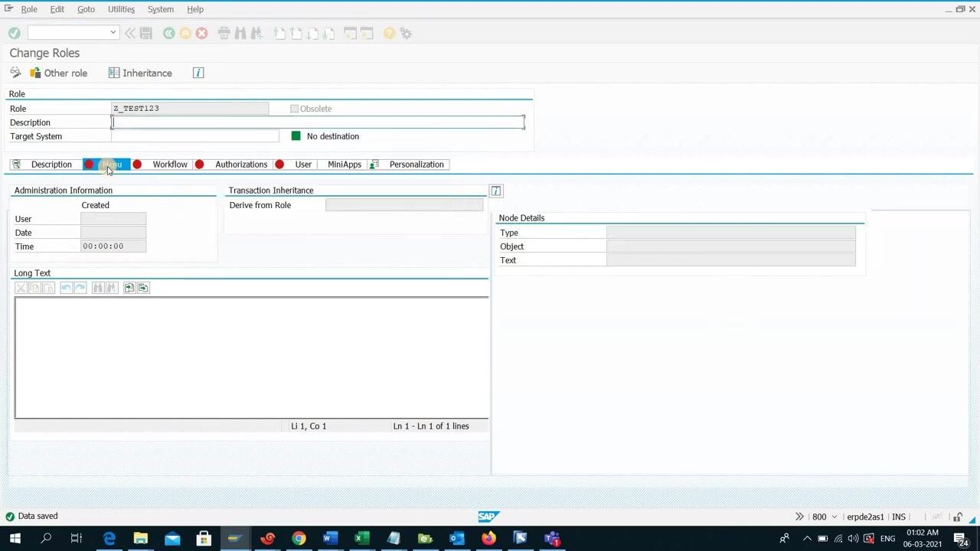Click the Other role button
980x551 pixels.
[x=58, y=73]
